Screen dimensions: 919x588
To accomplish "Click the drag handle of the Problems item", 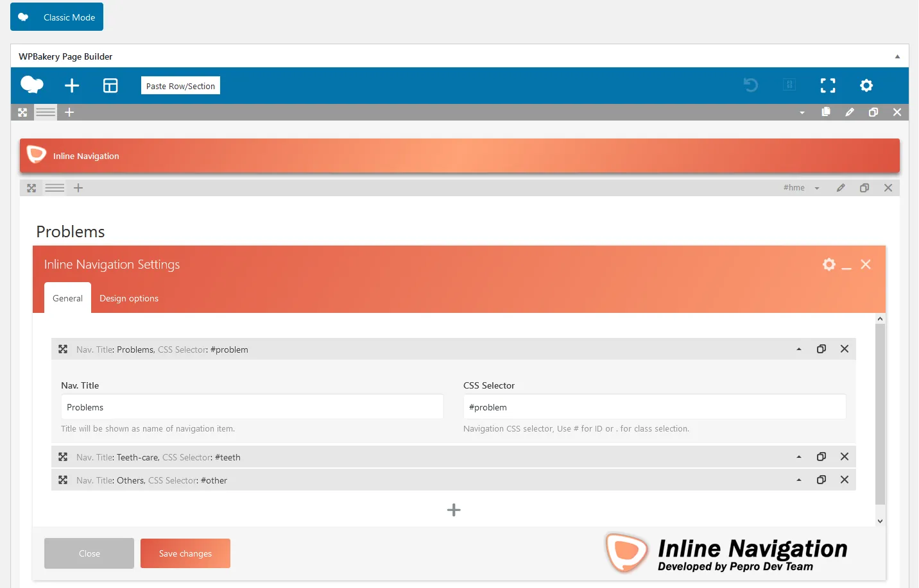I will tap(63, 349).
